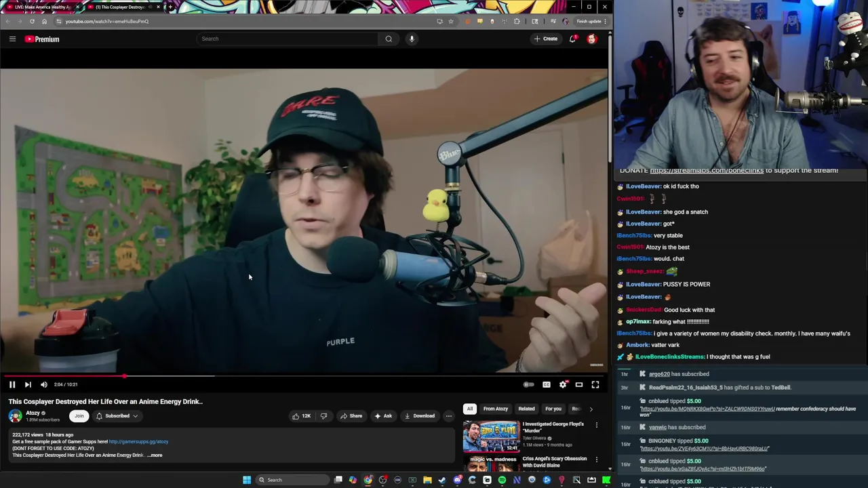Viewport: 868px width, 488px height.
Task: Open Atozy channel avatar
Action: click(x=15, y=416)
